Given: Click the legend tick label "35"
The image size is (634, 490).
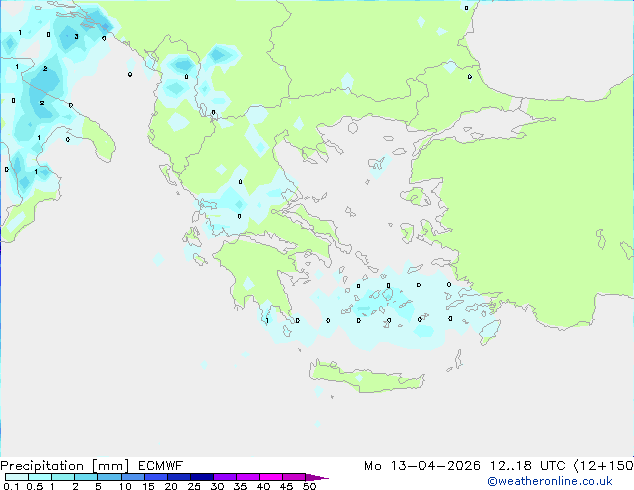Looking at the screenshot, I should point(240,486).
